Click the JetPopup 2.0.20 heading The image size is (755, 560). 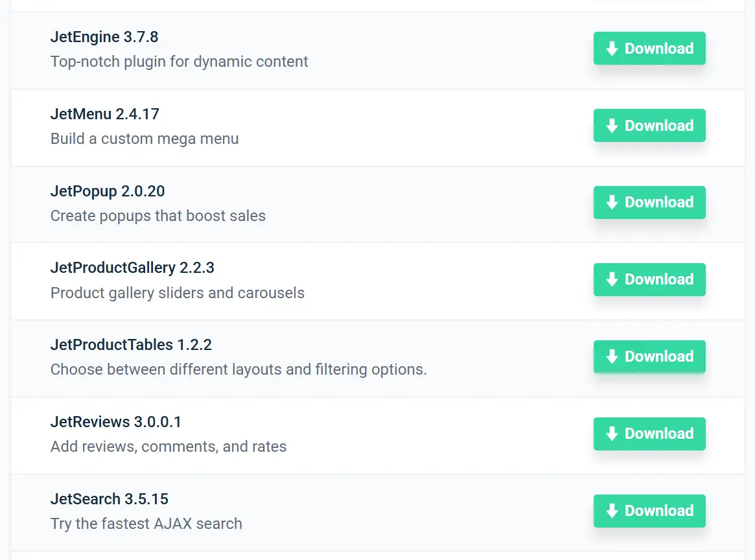(108, 191)
